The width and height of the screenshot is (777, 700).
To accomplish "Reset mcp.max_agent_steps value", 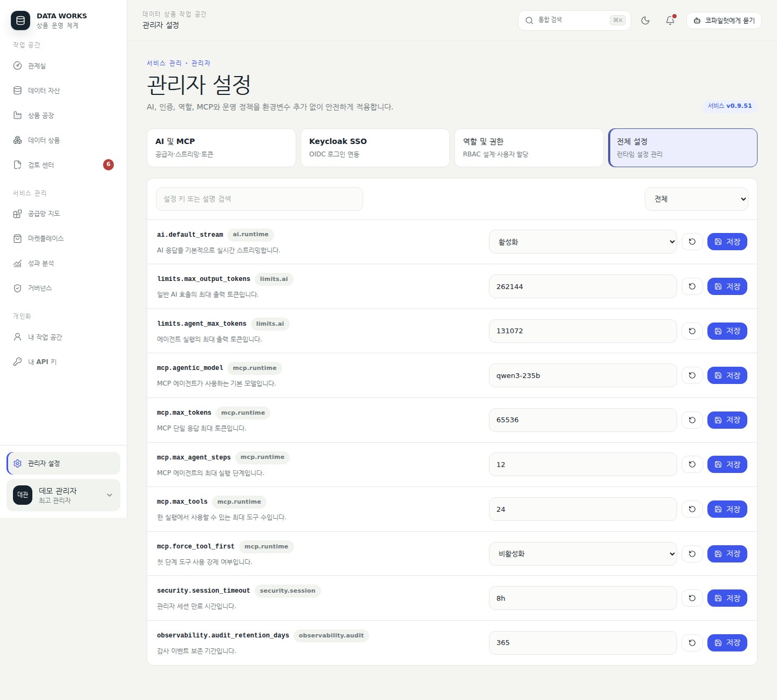I will (x=692, y=464).
